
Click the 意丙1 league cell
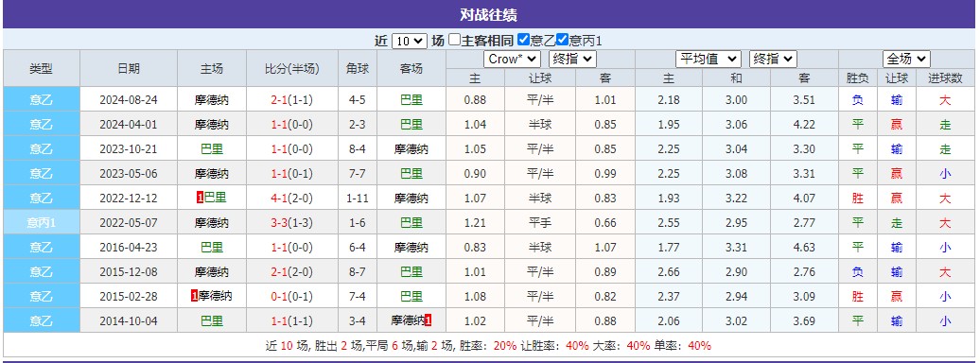click(42, 223)
